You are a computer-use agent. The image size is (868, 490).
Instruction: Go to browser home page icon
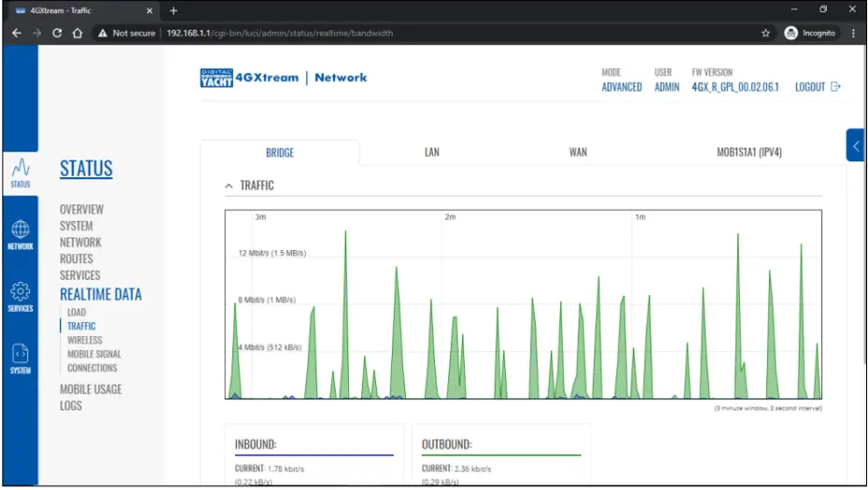tap(79, 33)
